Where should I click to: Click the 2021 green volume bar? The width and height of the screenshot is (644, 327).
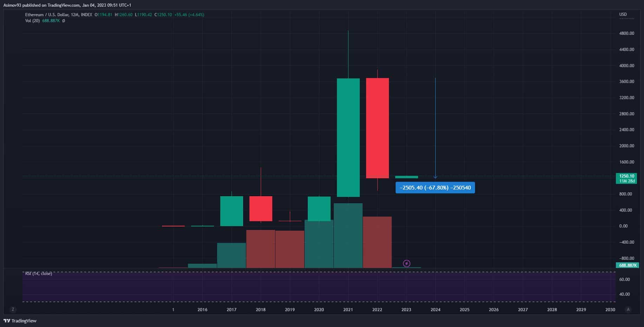348,236
